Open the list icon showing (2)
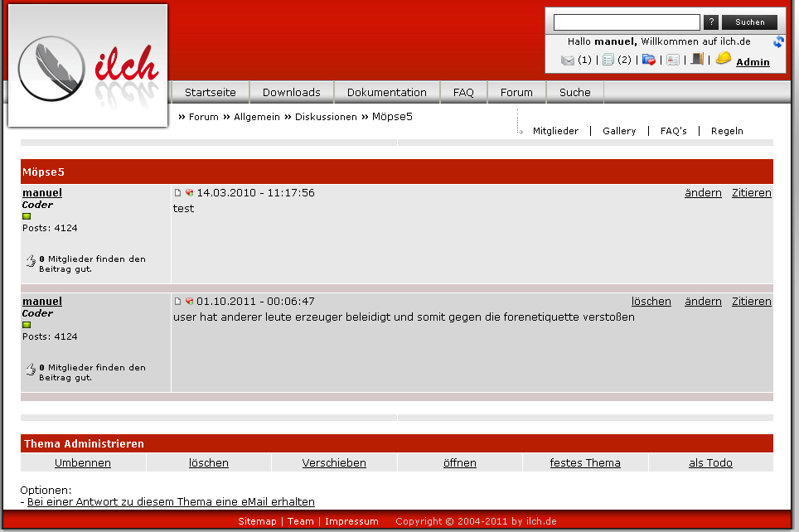 click(x=608, y=60)
